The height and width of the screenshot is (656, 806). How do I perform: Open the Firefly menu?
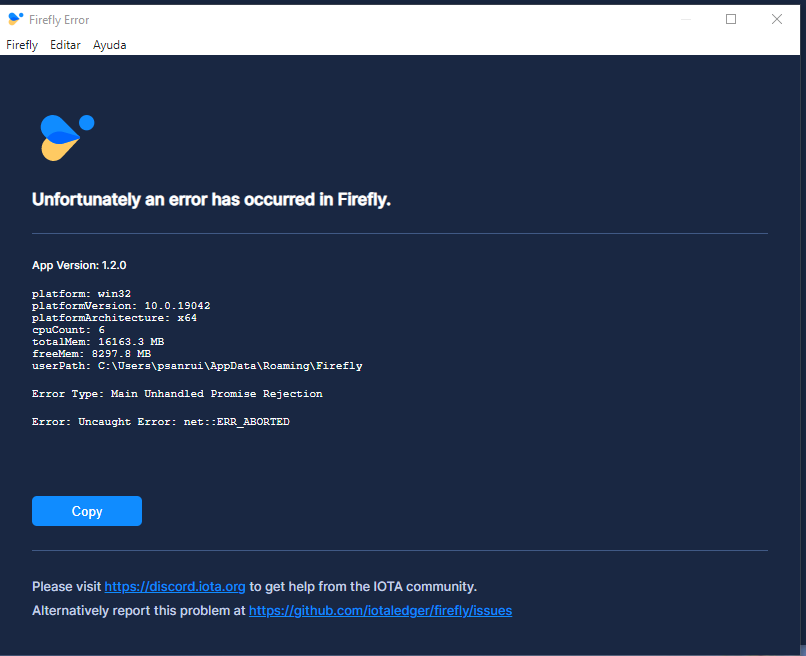pos(22,44)
